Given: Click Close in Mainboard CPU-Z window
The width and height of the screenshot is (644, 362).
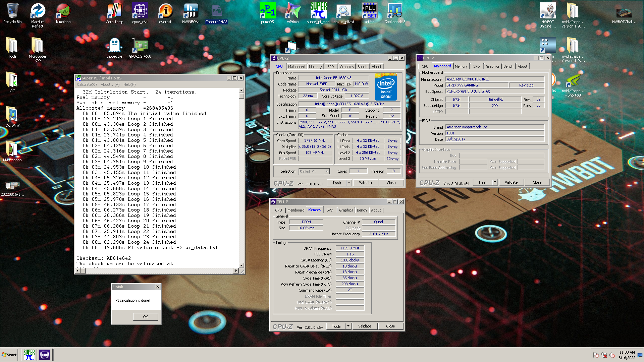Looking at the screenshot, I should (537, 182).
